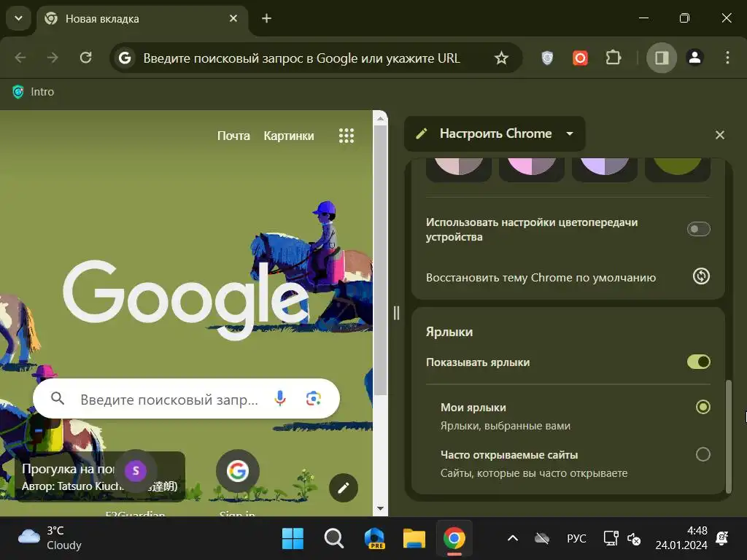Click the cloud sync tray icon

pos(542,539)
